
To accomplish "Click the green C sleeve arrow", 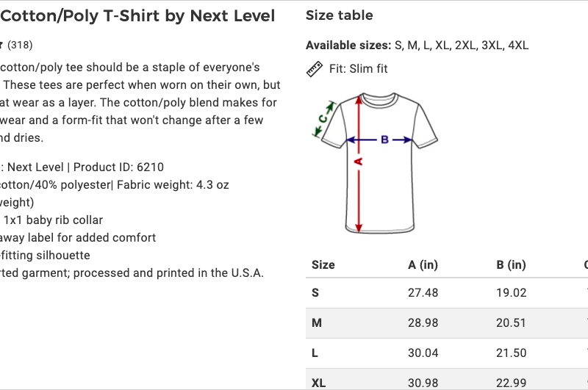I will (x=323, y=119).
